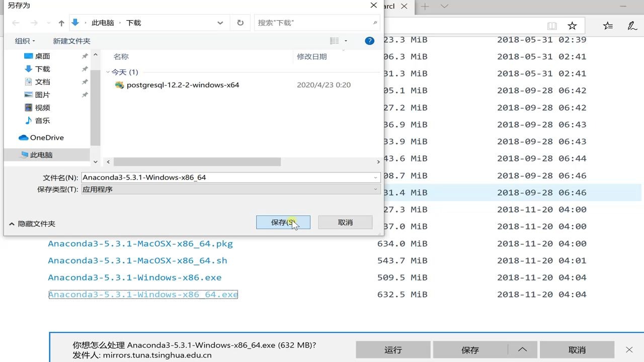Open the browser tab list chevron
Image resolution: width=644 pixels, height=362 pixels.
click(x=444, y=7)
